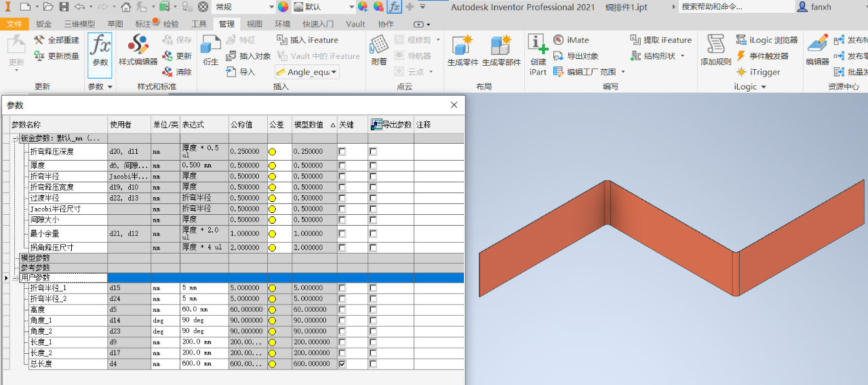Click the 衍生 derive tool
The width and height of the screenshot is (868, 385).
pos(211,52)
